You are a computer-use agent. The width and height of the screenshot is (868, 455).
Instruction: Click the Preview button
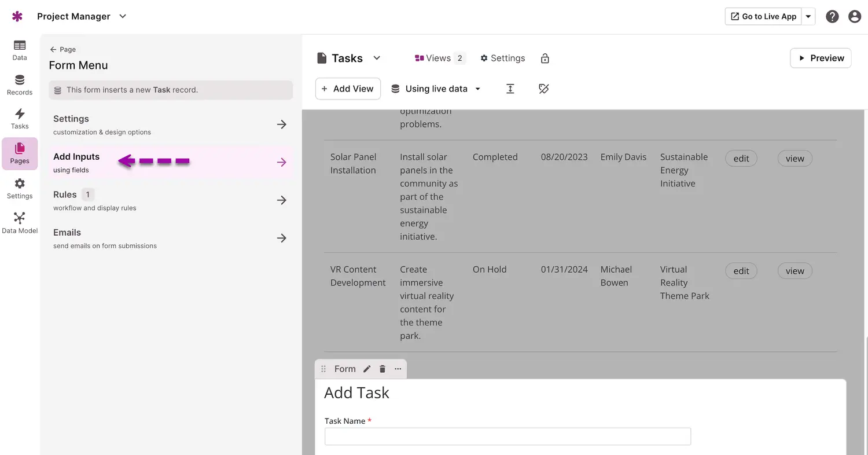(820, 58)
